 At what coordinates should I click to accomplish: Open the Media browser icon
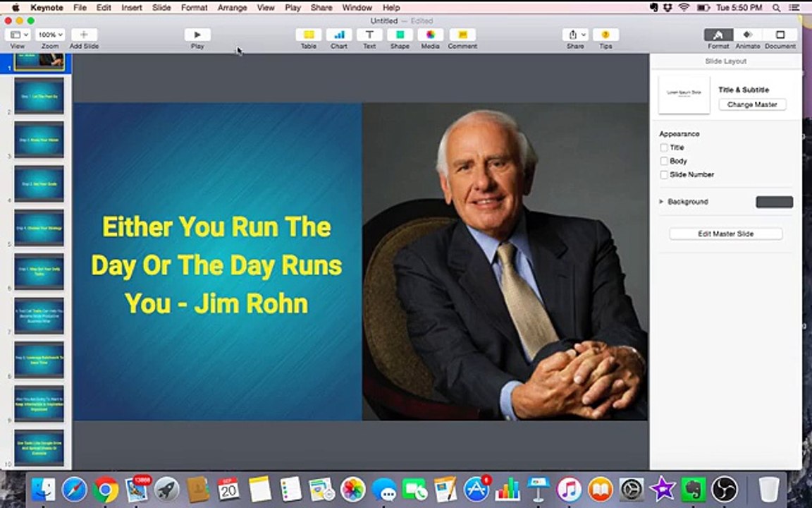click(x=431, y=35)
